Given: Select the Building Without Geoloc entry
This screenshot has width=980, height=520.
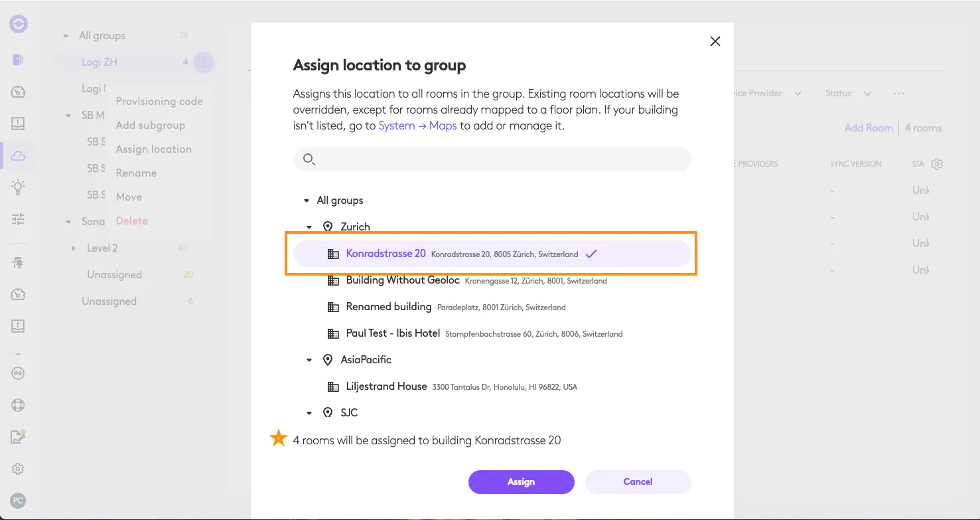Looking at the screenshot, I should pyautogui.click(x=403, y=280).
